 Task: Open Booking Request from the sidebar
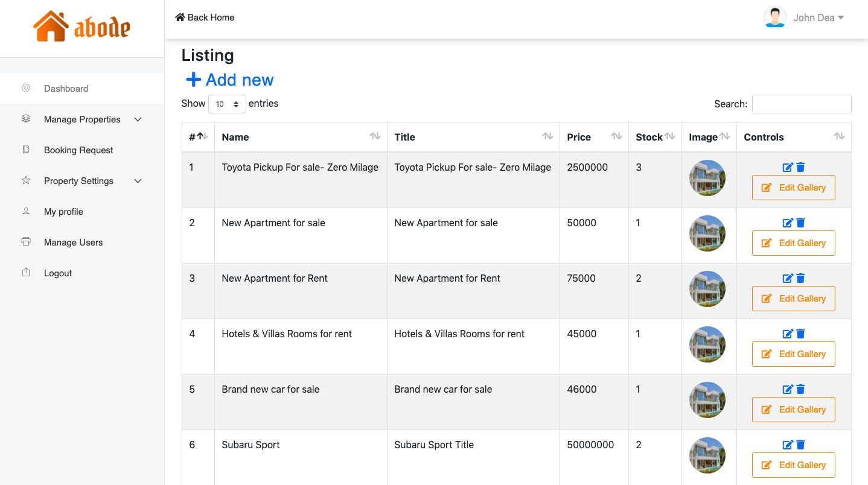pyautogui.click(x=78, y=150)
